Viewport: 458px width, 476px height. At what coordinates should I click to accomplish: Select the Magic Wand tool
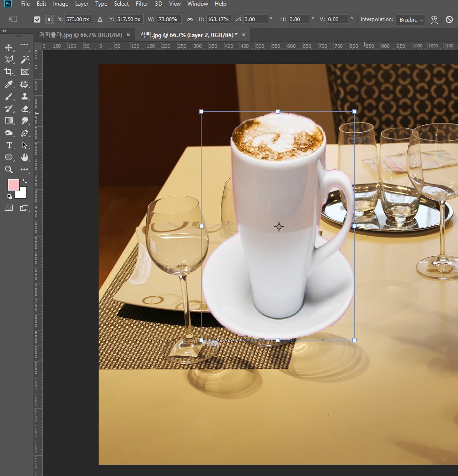click(x=25, y=60)
